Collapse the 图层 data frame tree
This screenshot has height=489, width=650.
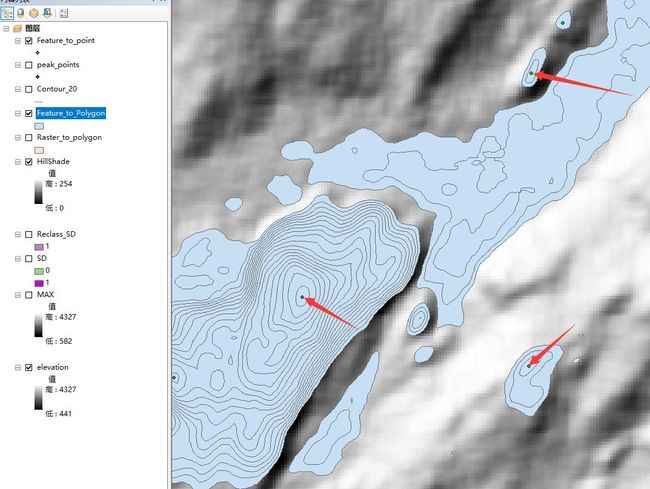coord(6,29)
